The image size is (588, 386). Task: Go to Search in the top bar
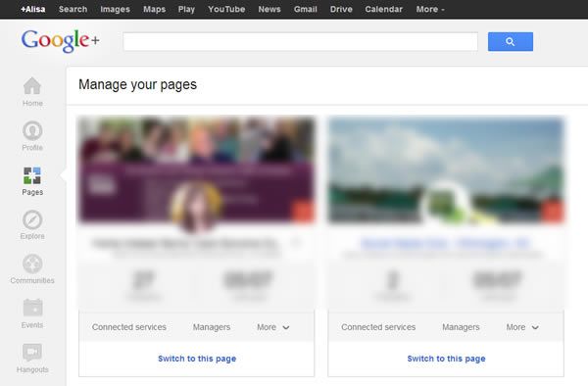(x=73, y=9)
